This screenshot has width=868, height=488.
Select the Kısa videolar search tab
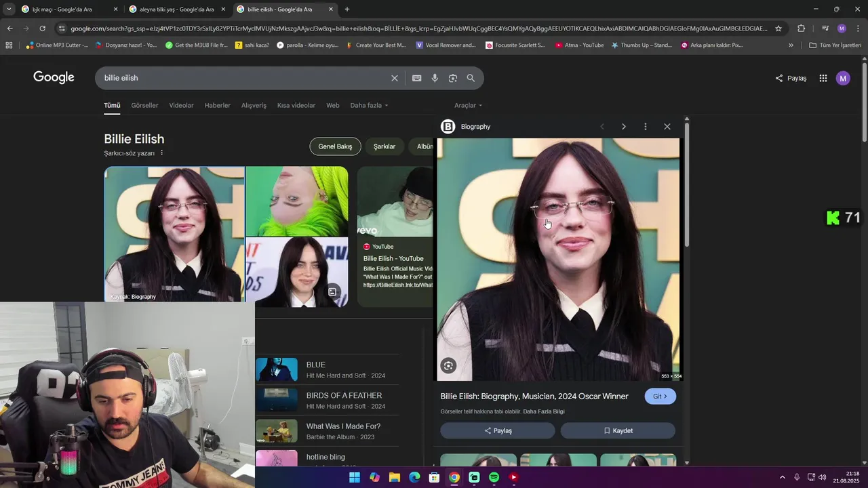pyautogui.click(x=296, y=105)
